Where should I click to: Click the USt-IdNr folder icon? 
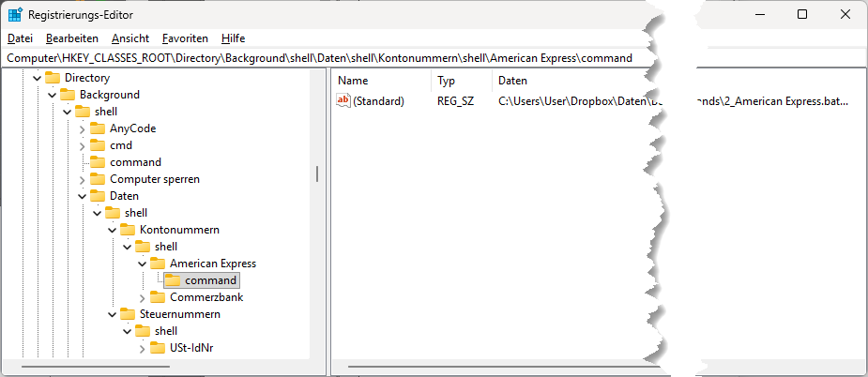coord(158,348)
